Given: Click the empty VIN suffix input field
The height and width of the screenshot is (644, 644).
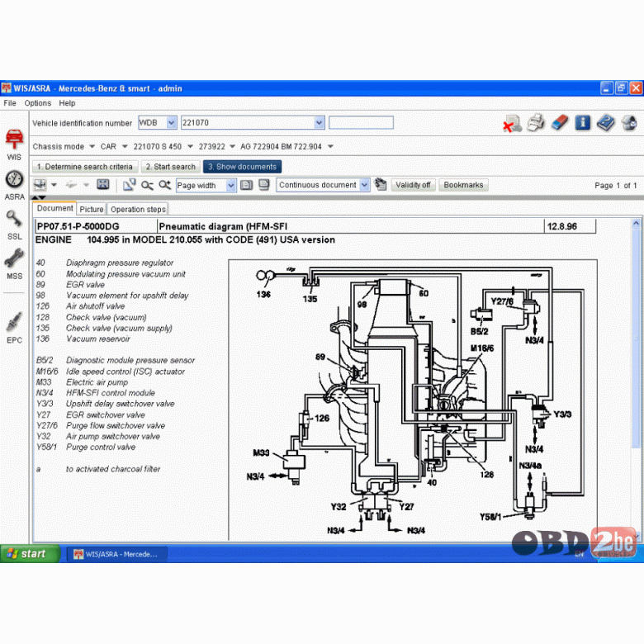Looking at the screenshot, I should pos(361,122).
